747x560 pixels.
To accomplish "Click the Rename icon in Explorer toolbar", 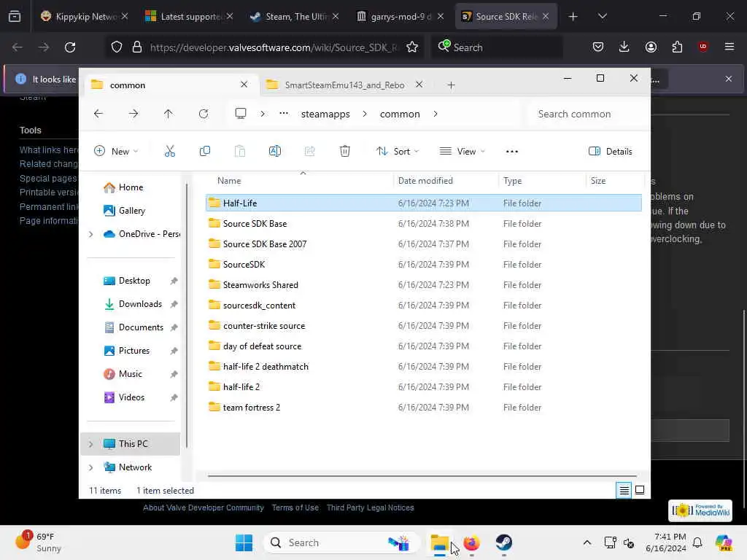I will tap(275, 152).
